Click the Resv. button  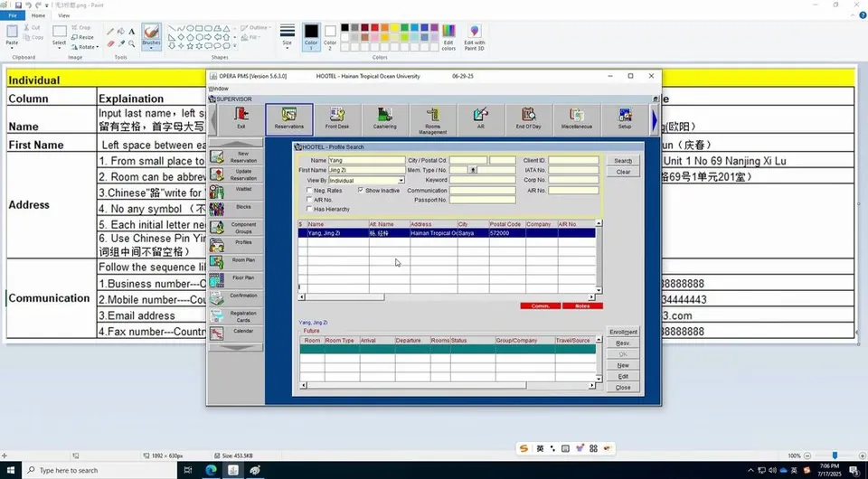click(623, 343)
